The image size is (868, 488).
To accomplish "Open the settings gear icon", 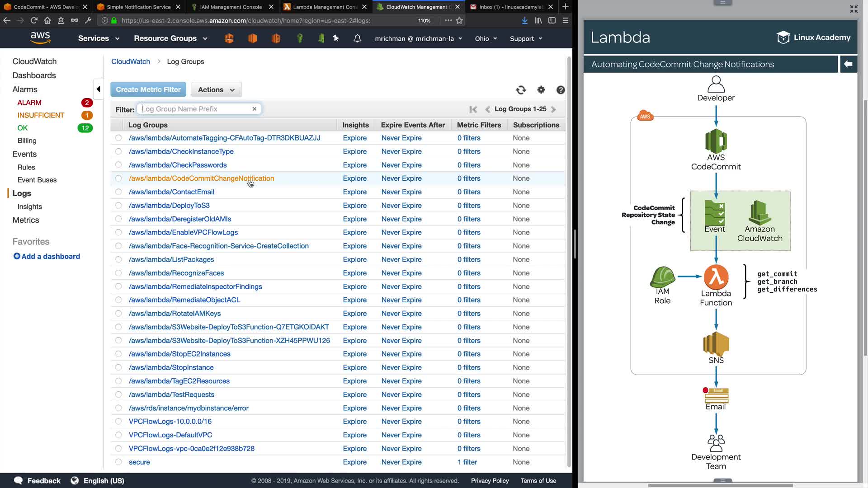I will [541, 90].
